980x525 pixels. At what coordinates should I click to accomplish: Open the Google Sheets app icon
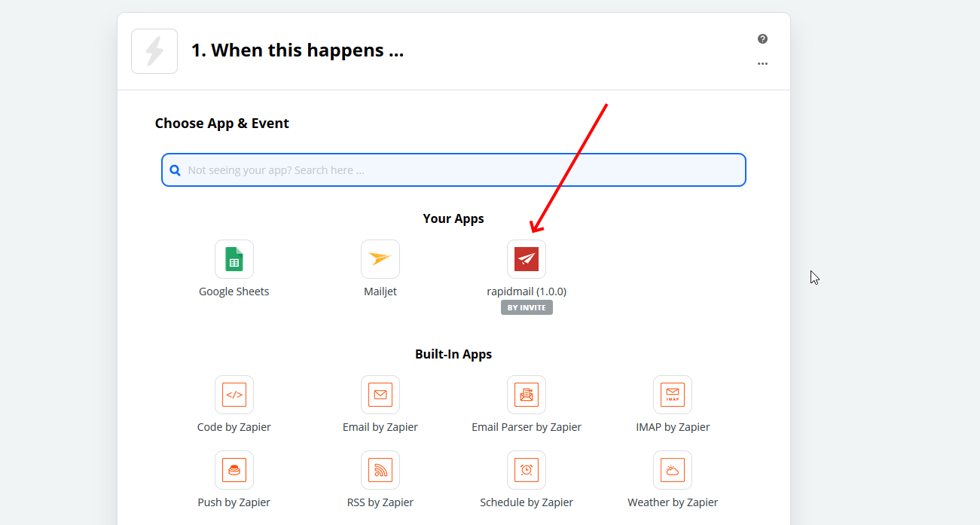(234, 259)
